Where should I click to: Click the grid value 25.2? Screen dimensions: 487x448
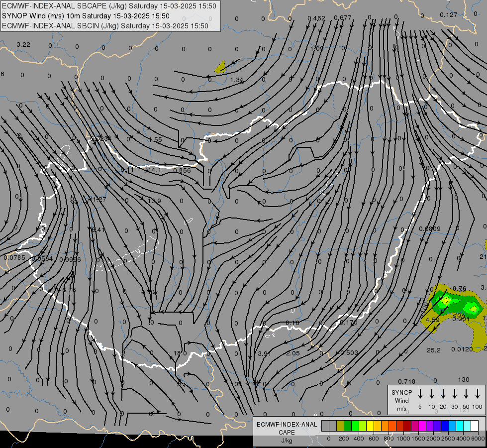434,350
